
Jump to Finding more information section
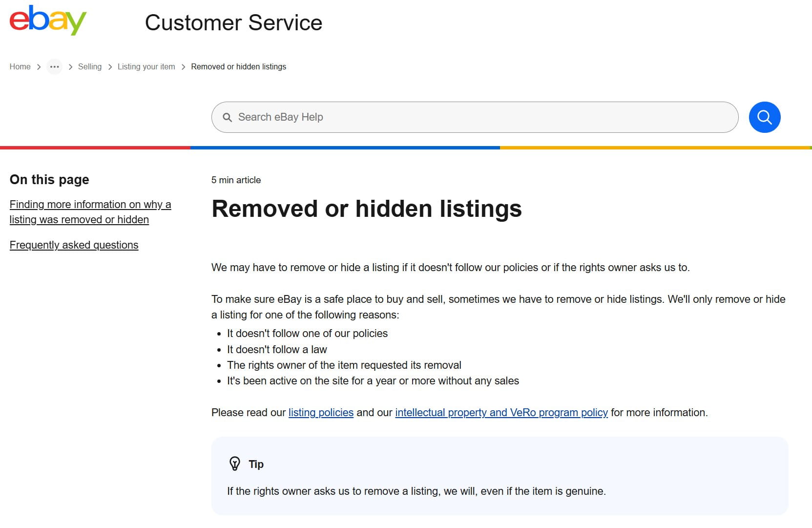[x=90, y=212]
